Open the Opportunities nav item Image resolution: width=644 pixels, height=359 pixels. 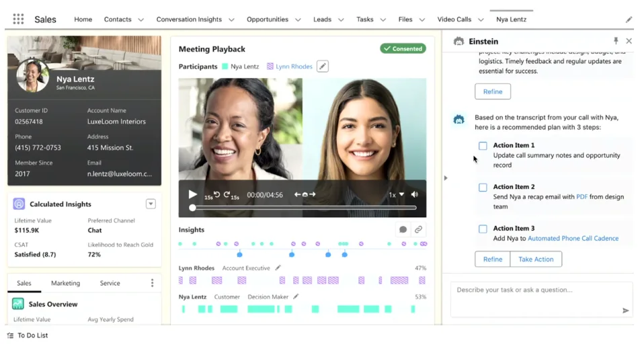[x=268, y=19]
